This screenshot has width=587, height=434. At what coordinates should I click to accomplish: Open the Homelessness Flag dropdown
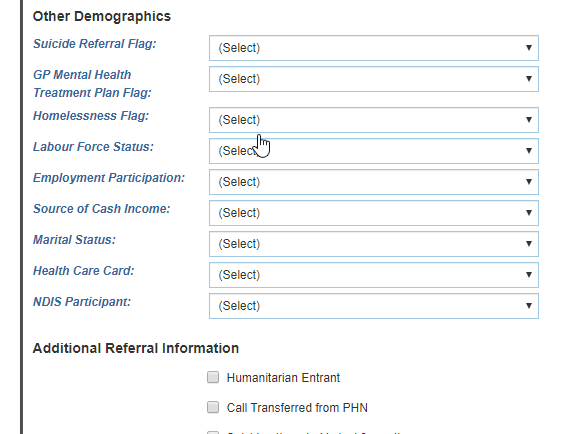(x=374, y=120)
